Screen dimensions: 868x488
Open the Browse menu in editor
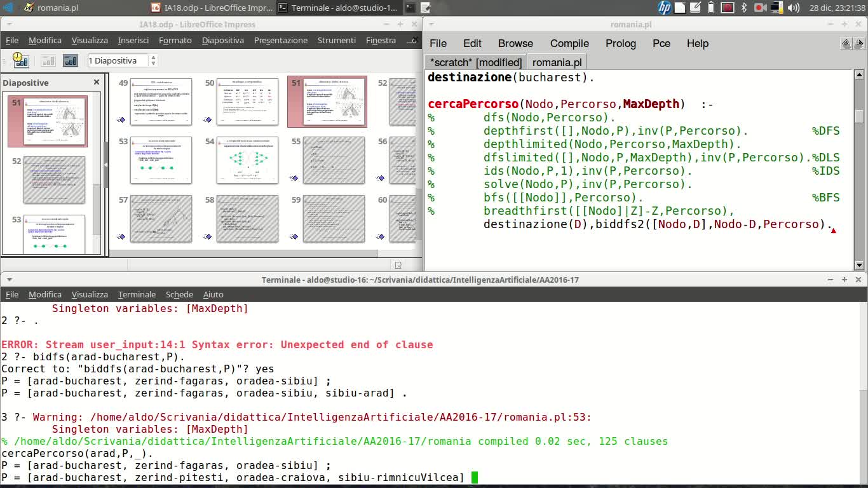click(x=515, y=43)
